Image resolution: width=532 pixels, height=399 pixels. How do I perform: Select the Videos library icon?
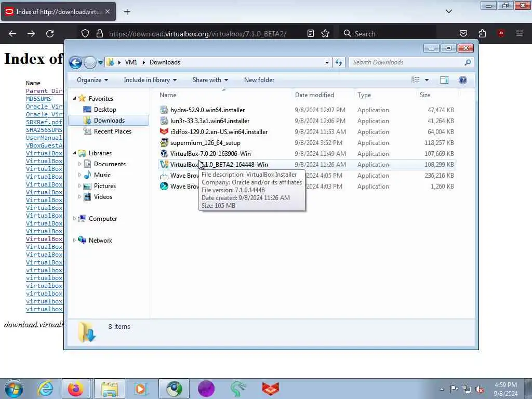[x=87, y=197]
